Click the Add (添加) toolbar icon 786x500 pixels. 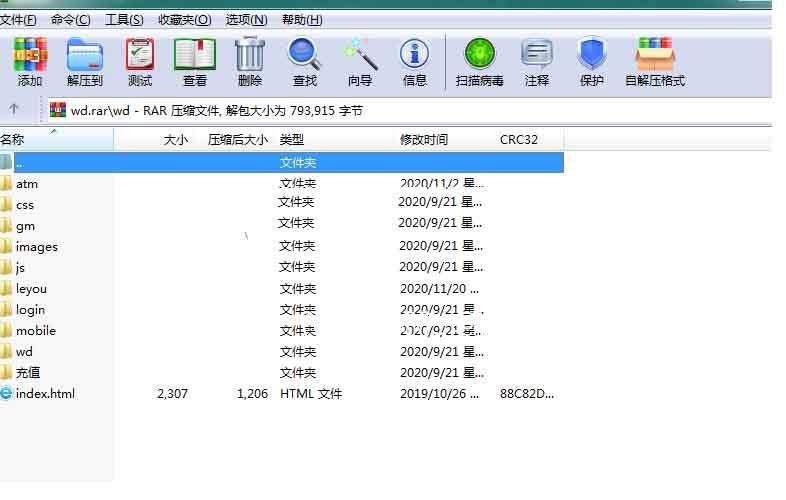click(x=30, y=61)
